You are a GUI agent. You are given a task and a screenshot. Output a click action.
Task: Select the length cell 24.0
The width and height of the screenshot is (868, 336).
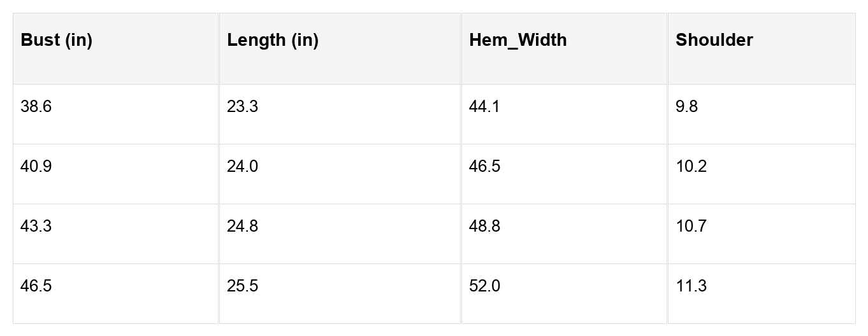(243, 167)
